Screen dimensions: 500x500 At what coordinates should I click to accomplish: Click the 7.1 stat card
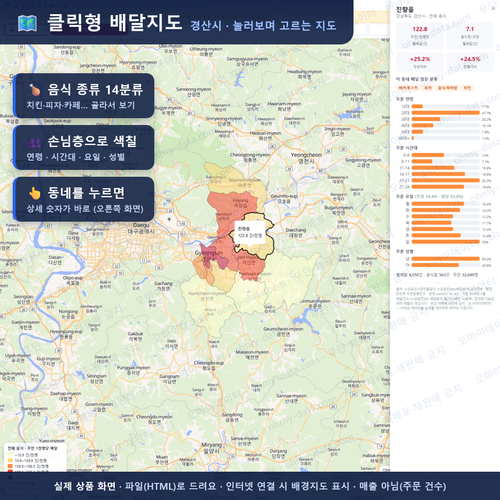point(470,36)
